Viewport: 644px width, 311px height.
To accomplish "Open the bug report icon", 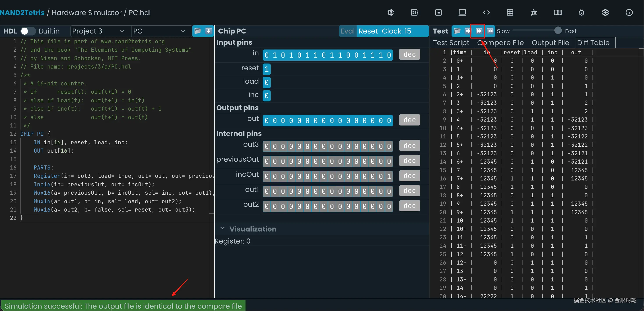I will pyautogui.click(x=581, y=12).
